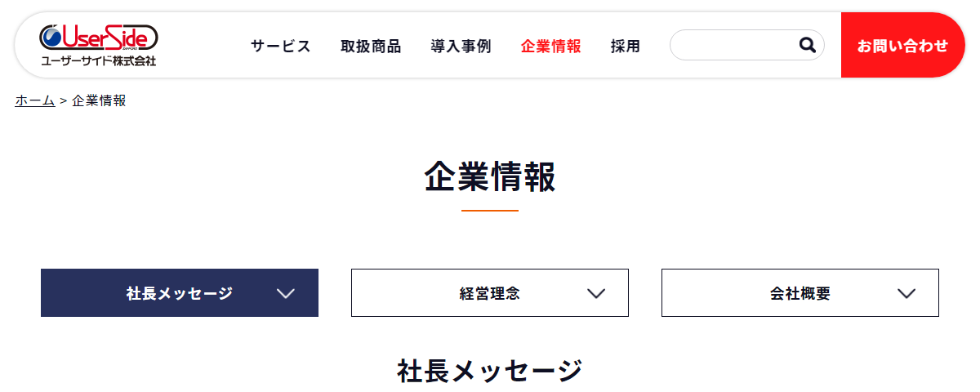Viewport: 980px width, 392px height.
Task: Open the 取扱商品 menu item
Action: pyautogui.click(x=371, y=47)
